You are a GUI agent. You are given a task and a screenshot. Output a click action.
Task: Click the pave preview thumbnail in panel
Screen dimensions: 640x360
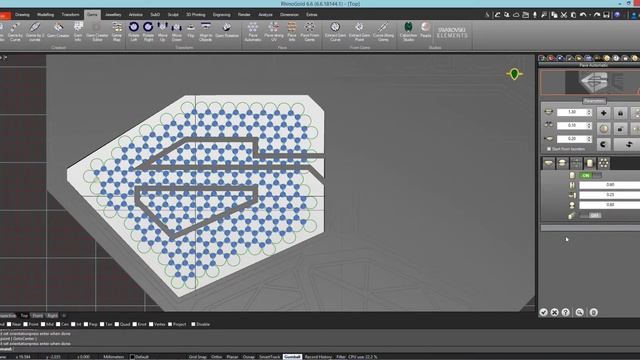594,82
